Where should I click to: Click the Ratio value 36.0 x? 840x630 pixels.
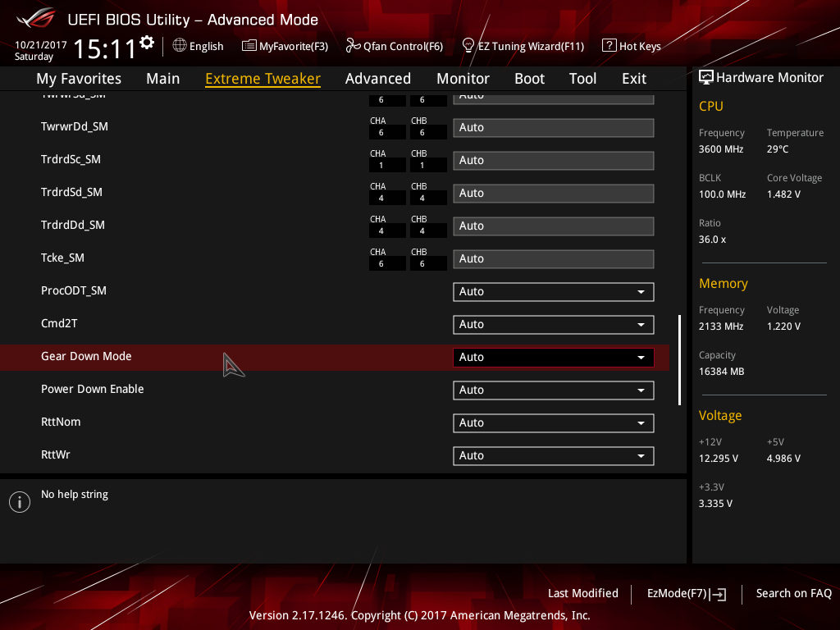[713, 240]
